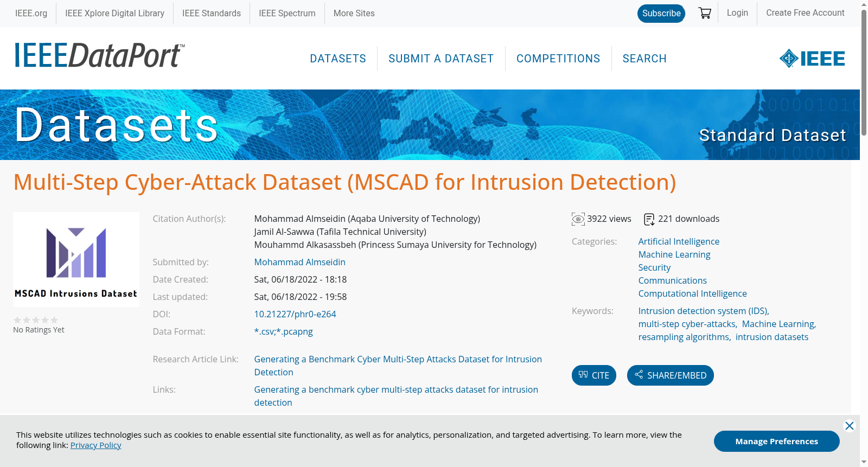Select Search in the main navigation
Image resolution: width=868 pixels, height=467 pixels.
coord(644,59)
